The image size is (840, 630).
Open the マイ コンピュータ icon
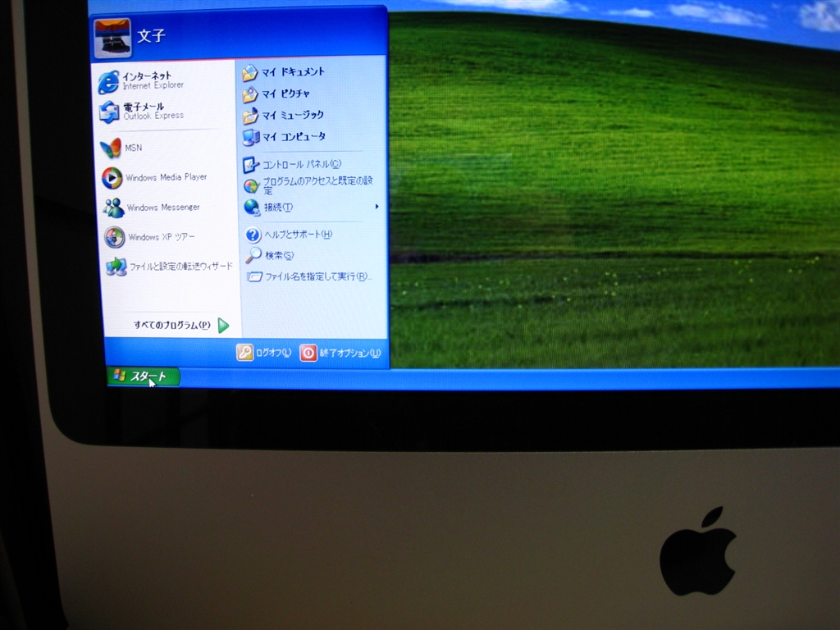tap(251, 138)
